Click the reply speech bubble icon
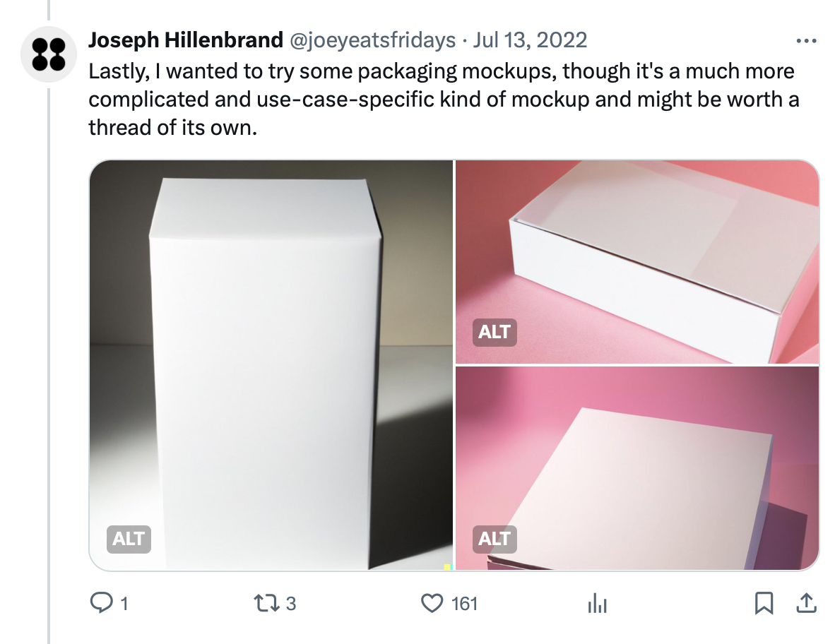Viewport: 835px width, 644px height. click(x=101, y=603)
